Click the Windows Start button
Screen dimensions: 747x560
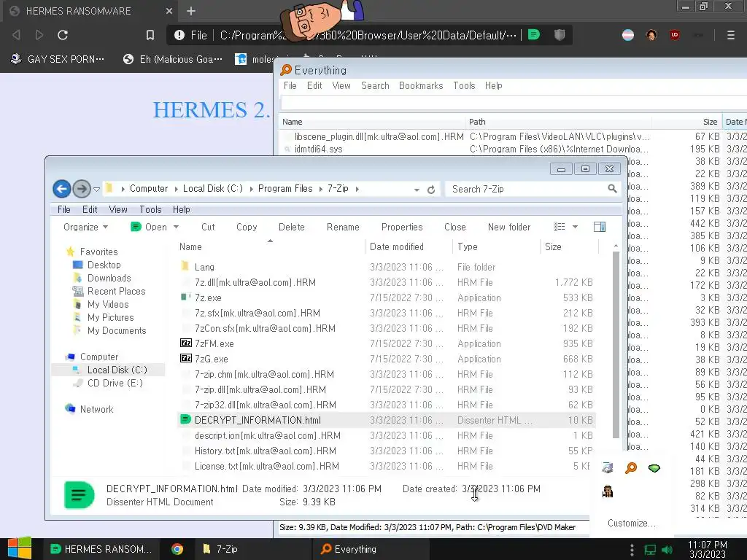(20, 548)
